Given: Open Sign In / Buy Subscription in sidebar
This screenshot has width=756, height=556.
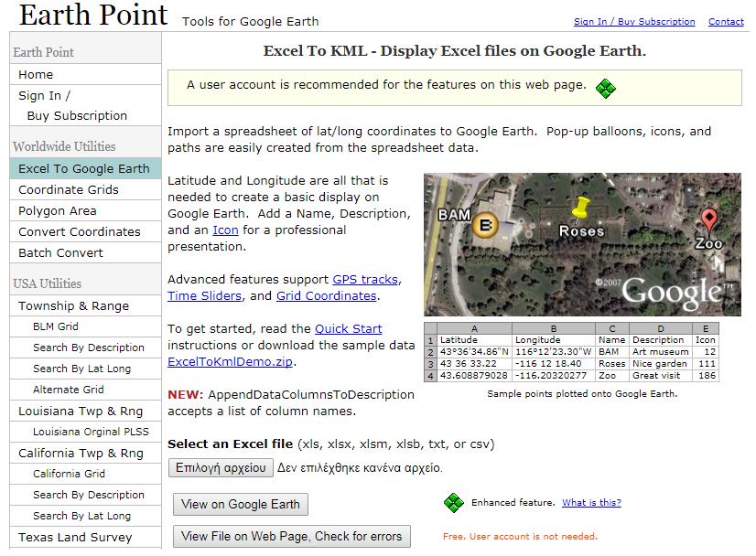Looking at the screenshot, I should 85,105.
